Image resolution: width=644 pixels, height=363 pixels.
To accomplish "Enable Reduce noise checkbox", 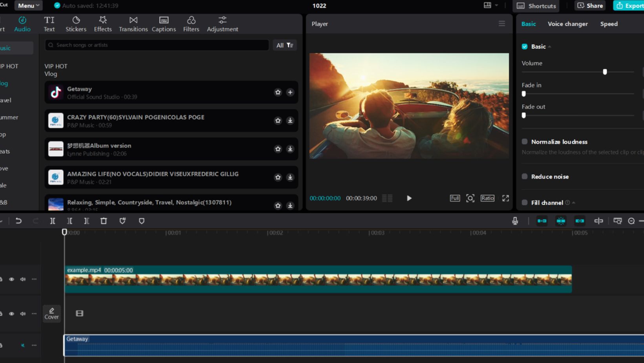I will (525, 176).
